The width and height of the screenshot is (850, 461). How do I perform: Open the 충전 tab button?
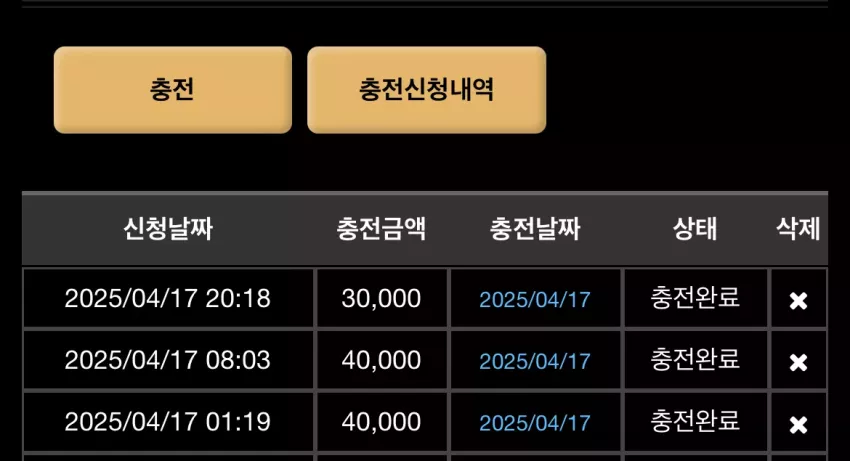point(173,89)
